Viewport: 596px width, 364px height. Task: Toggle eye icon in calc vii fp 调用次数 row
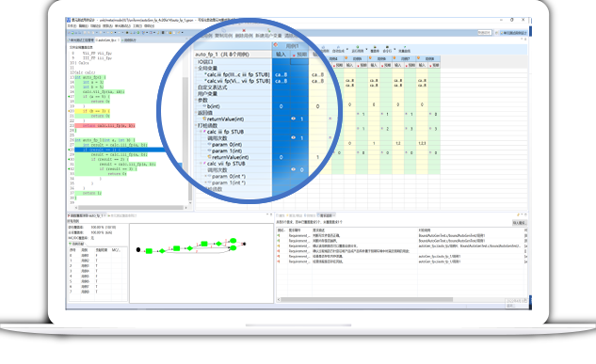pyautogui.click(x=293, y=169)
